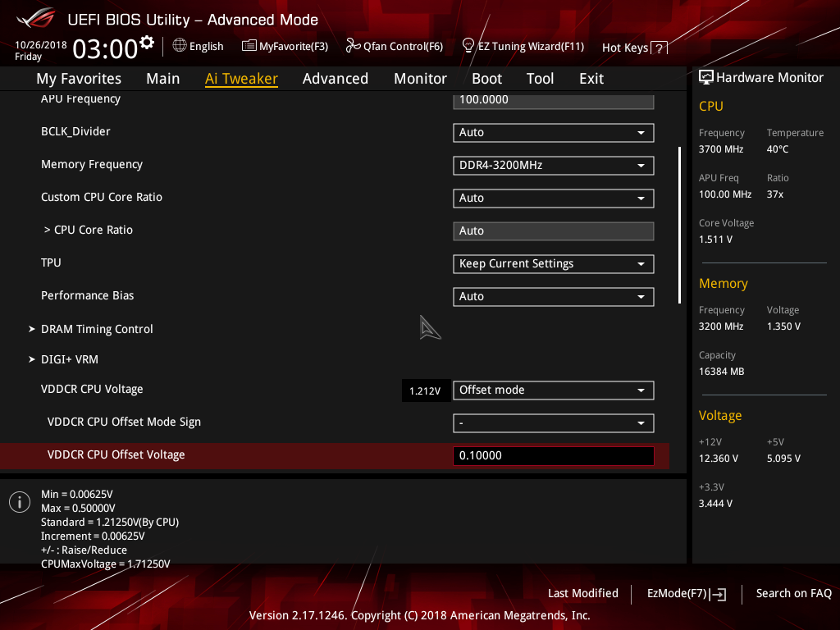Click the Core Voltage 1.511 V value
The width and height of the screenshot is (840, 630).
(715, 240)
